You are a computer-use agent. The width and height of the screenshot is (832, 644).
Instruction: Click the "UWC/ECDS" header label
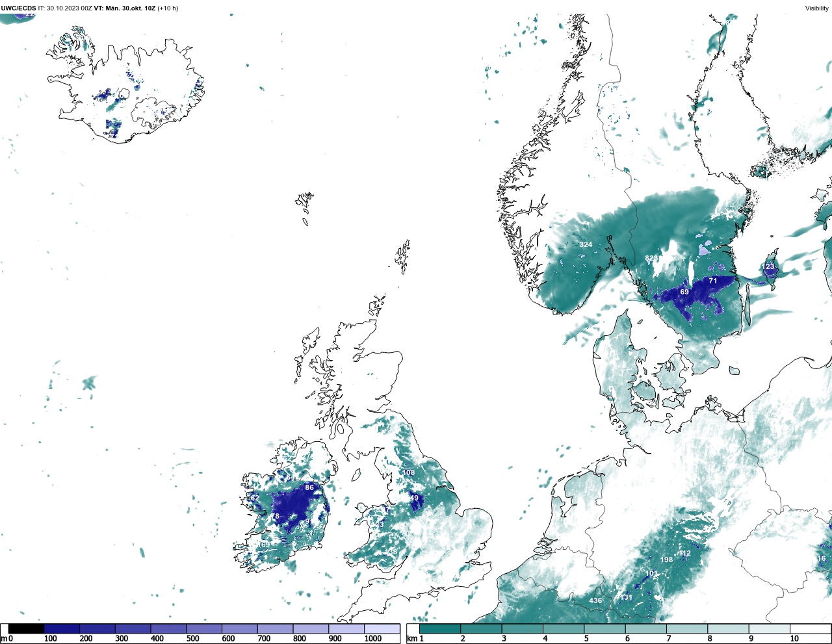pyautogui.click(x=18, y=8)
